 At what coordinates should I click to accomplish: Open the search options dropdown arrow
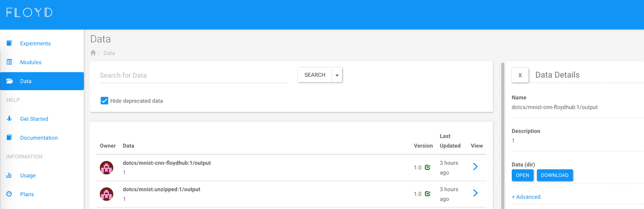pyautogui.click(x=337, y=75)
